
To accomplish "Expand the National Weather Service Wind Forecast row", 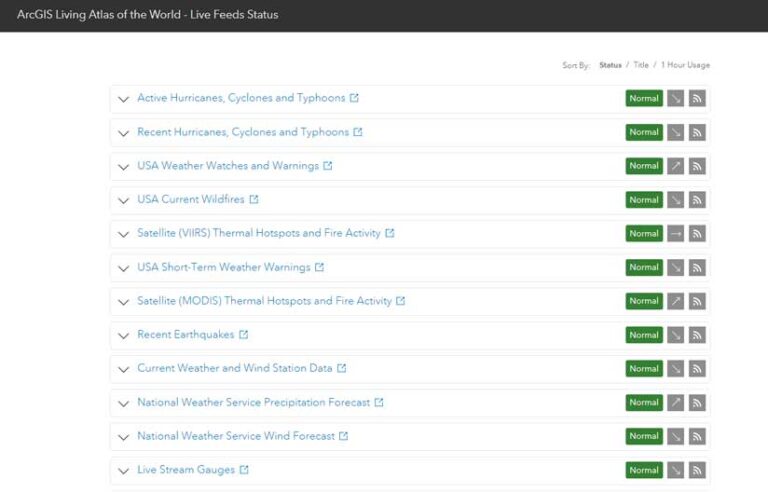I will click(123, 438).
